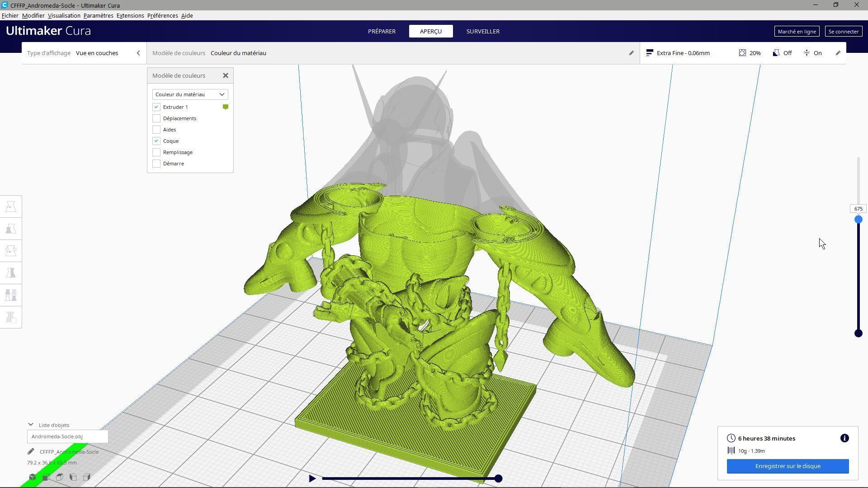This screenshot has height=488, width=868.
Task: Select the Mirror tool in the left toolbar
Action: [x=11, y=273]
